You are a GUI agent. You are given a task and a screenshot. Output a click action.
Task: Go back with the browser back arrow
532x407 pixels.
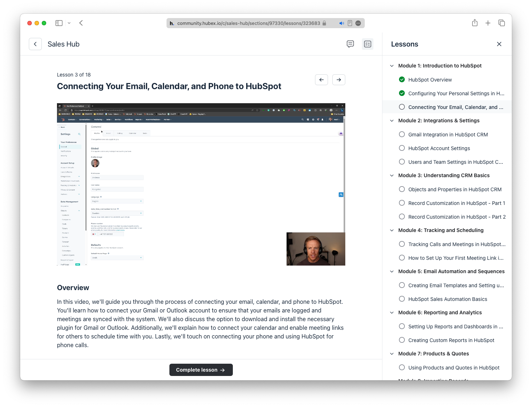[81, 23]
